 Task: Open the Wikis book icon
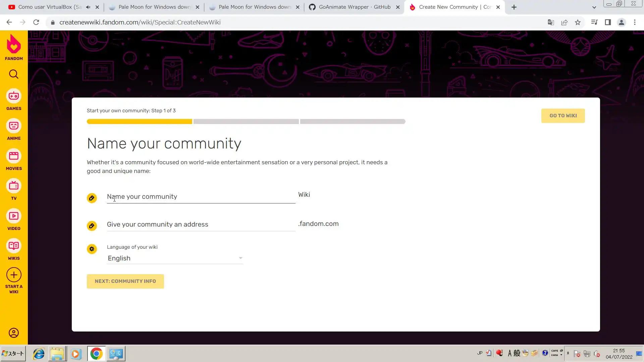tap(14, 246)
